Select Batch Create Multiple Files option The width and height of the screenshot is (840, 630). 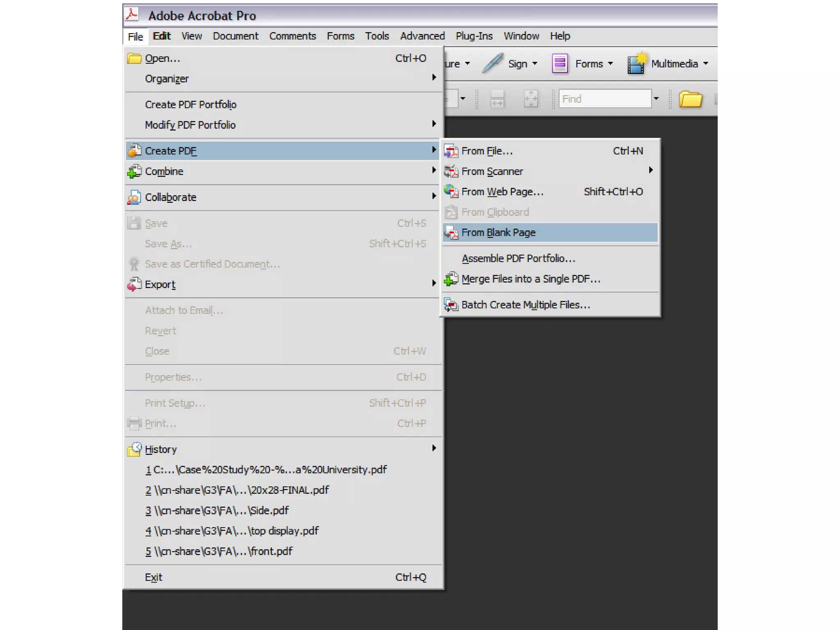click(x=525, y=305)
